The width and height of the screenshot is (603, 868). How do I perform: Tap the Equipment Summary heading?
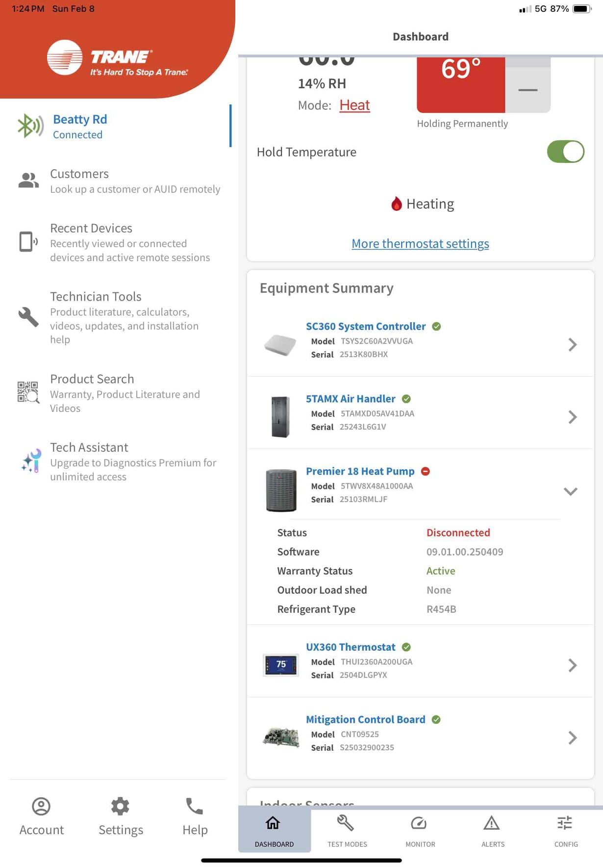pyautogui.click(x=327, y=288)
